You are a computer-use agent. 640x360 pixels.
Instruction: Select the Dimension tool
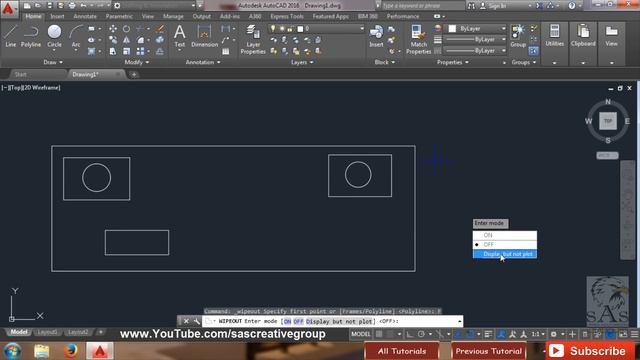(x=204, y=36)
